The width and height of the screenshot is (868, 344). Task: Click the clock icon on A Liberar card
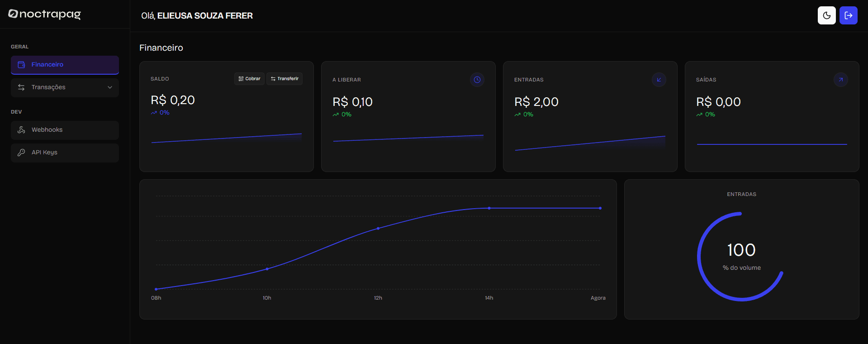pos(477,80)
